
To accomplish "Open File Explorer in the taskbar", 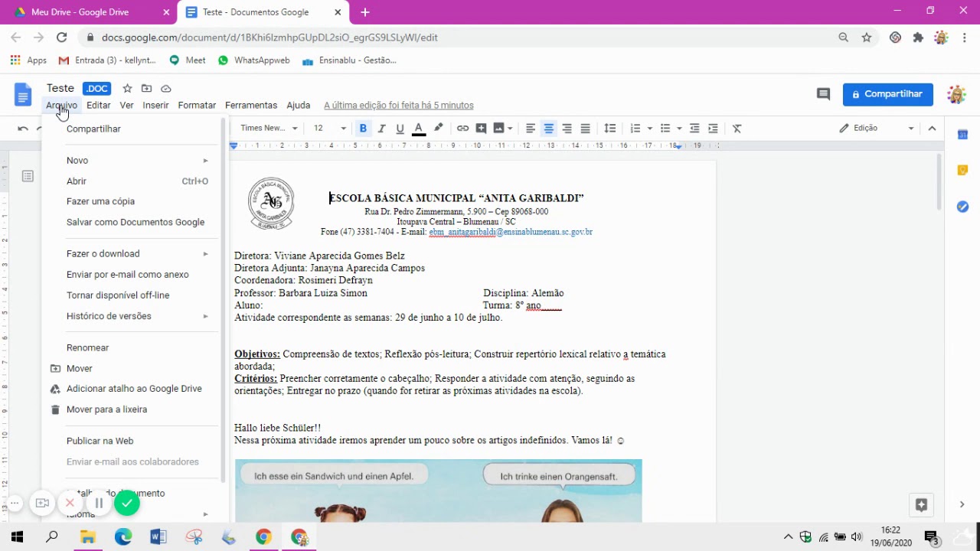I will 88,537.
